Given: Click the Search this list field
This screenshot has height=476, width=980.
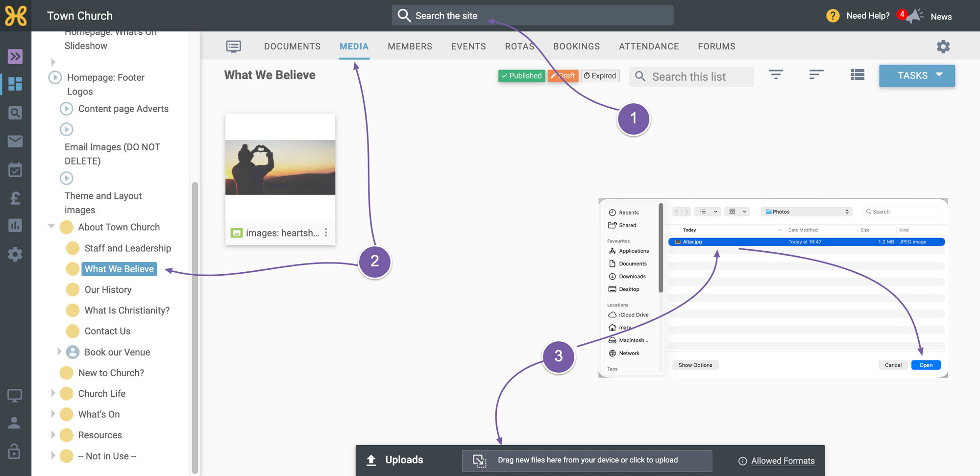Looking at the screenshot, I should coord(691,77).
